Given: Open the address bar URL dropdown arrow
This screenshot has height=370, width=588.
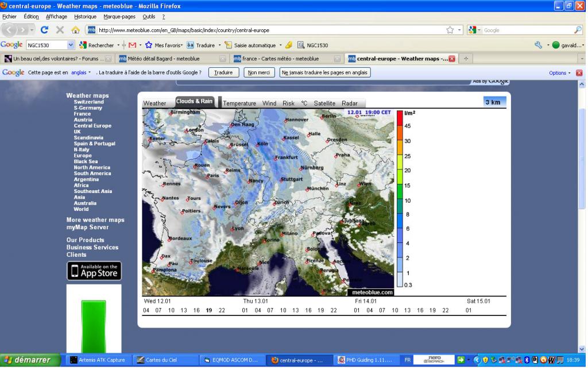Looking at the screenshot, I should click(459, 30).
